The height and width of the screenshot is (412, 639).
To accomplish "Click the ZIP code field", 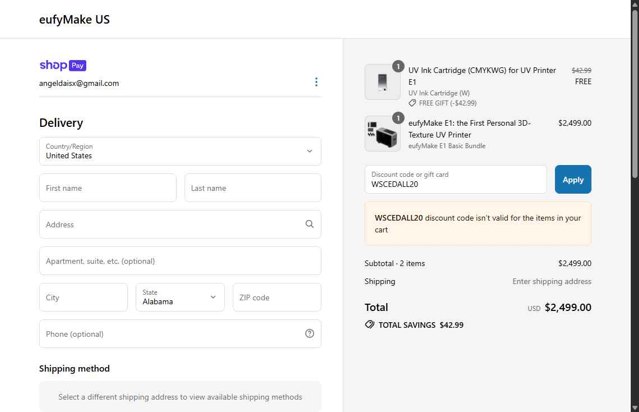I will 277,297.
